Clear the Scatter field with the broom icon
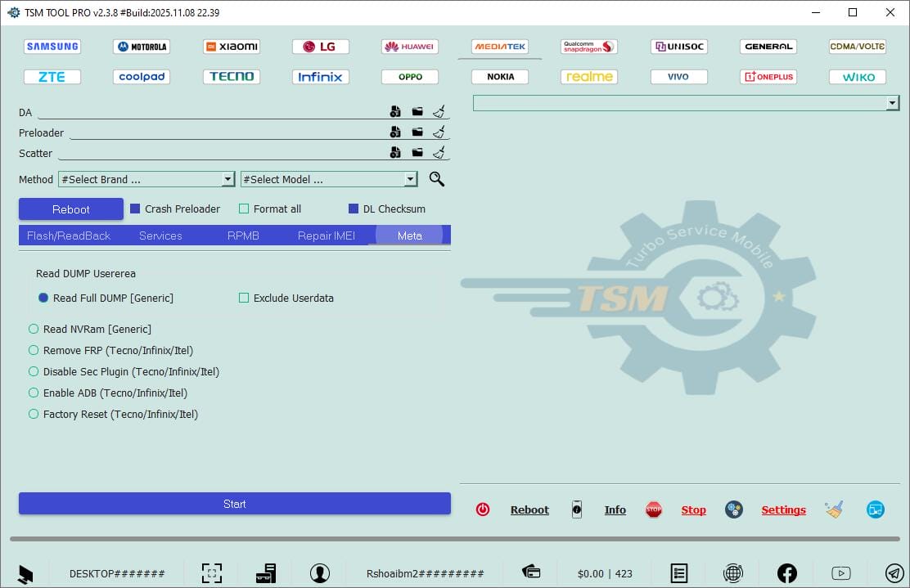910x588 pixels. click(439, 152)
